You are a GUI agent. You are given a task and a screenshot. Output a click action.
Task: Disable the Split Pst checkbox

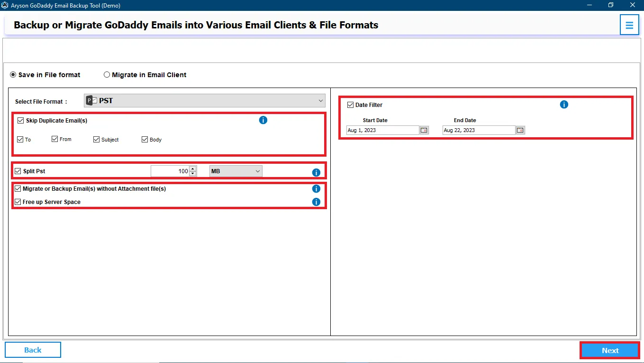pyautogui.click(x=18, y=171)
